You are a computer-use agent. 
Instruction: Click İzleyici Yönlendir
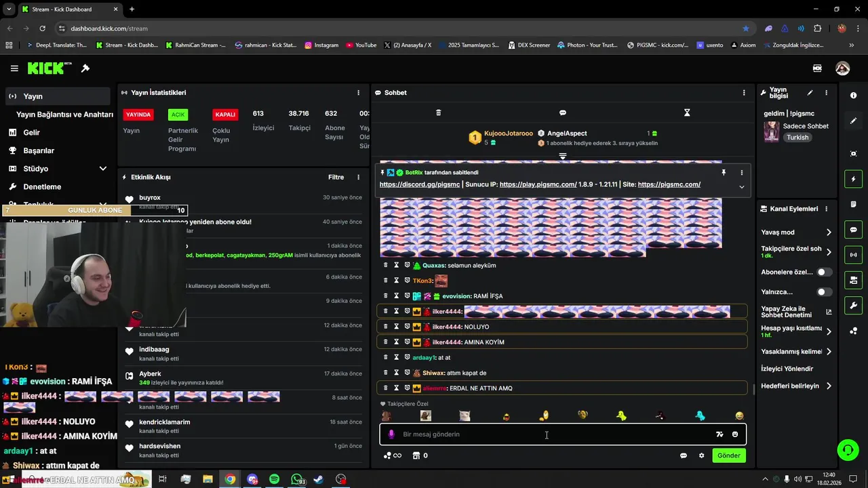coord(787,369)
